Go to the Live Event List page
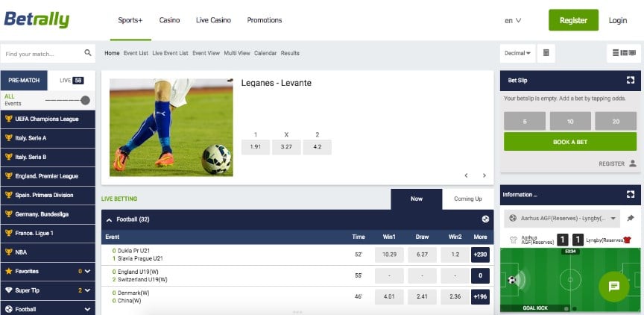The image size is (644, 315). [x=170, y=53]
